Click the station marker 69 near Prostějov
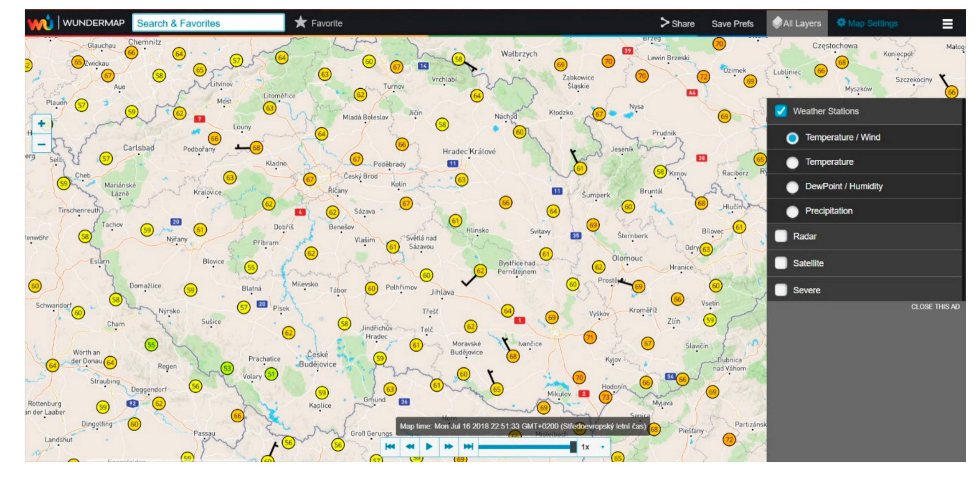The width and height of the screenshot is (980, 484). tap(638, 287)
